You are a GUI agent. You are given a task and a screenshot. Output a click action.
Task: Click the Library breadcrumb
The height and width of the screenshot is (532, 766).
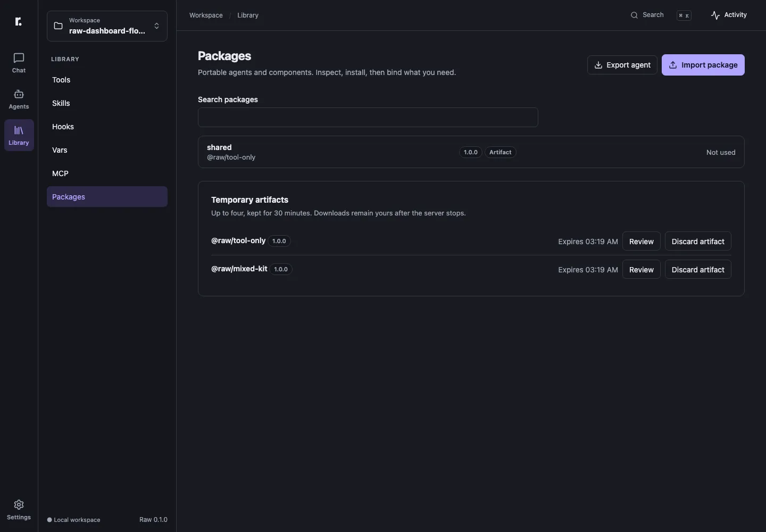248,15
